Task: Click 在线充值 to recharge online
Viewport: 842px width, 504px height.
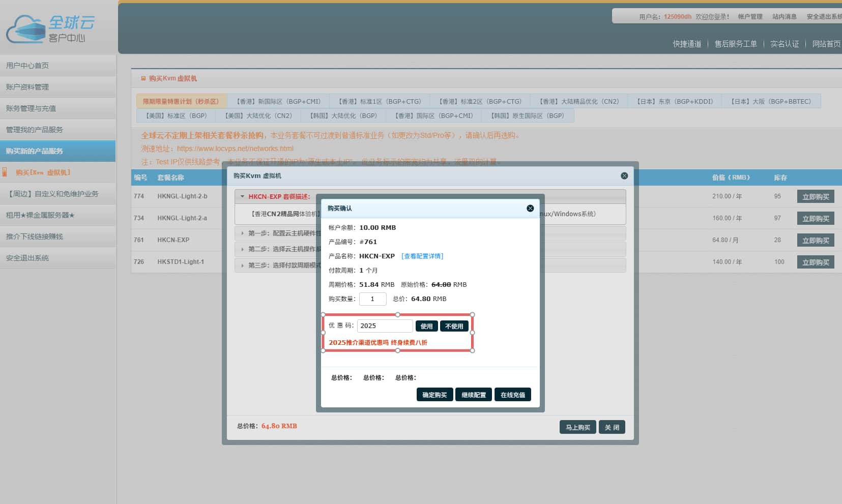Action: tap(512, 395)
